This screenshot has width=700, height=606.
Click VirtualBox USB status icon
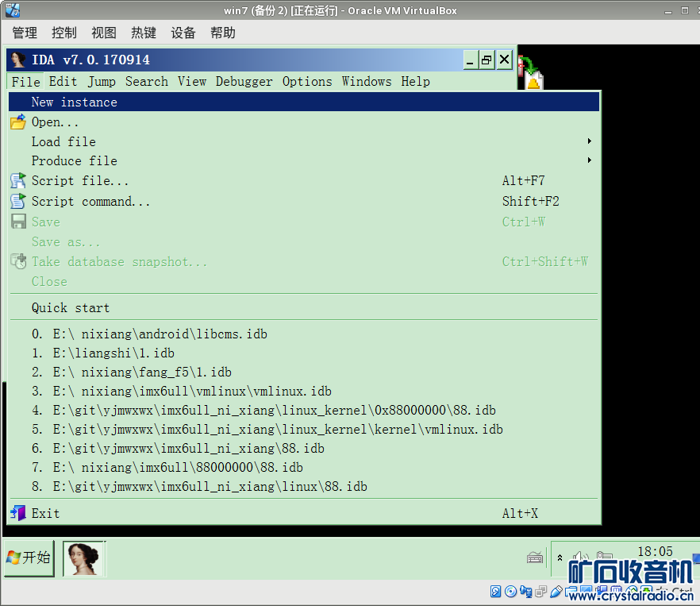pos(556,592)
